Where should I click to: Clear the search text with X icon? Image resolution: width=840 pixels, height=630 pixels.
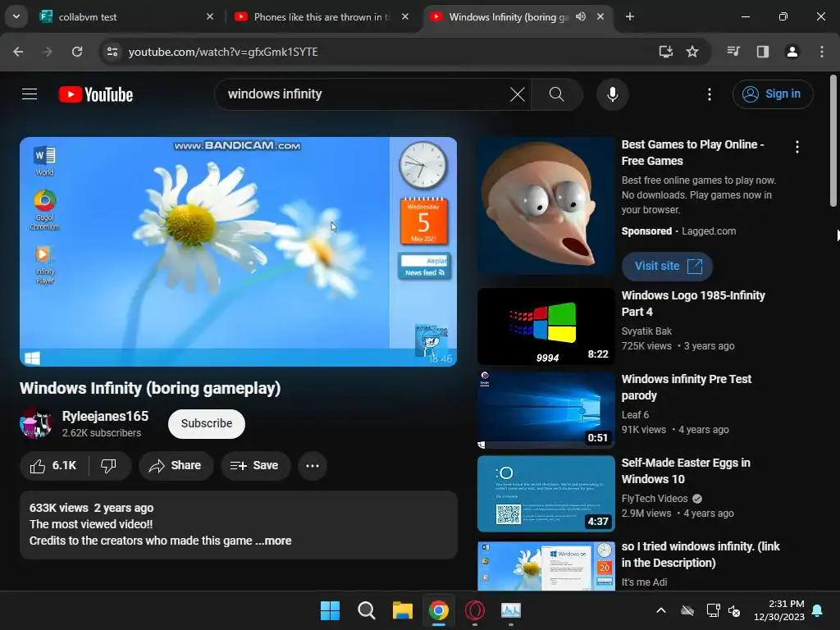pyautogui.click(x=518, y=94)
